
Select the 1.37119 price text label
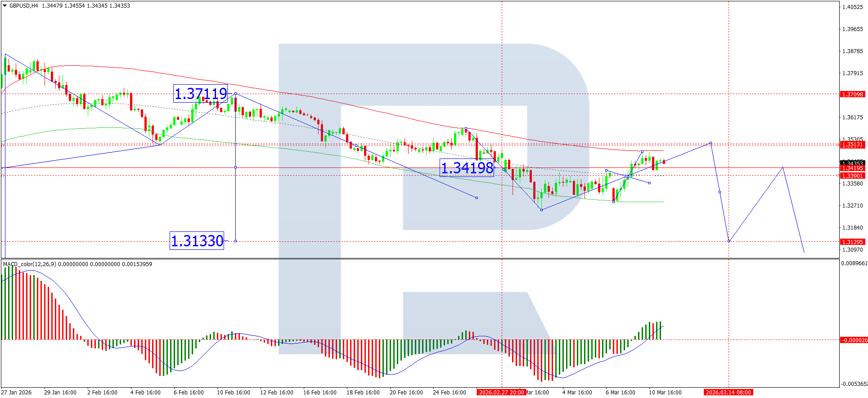click(201, 94)
